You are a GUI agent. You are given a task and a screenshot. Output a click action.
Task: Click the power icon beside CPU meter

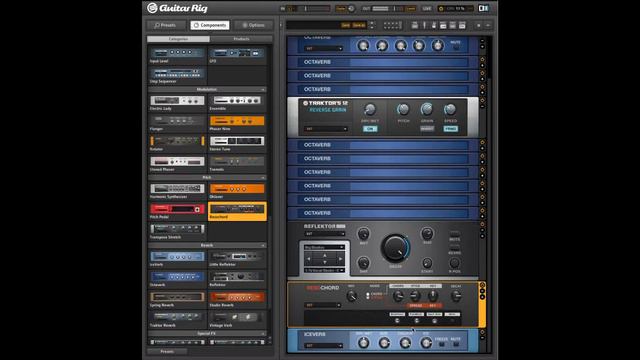click(x=441, y=9)
